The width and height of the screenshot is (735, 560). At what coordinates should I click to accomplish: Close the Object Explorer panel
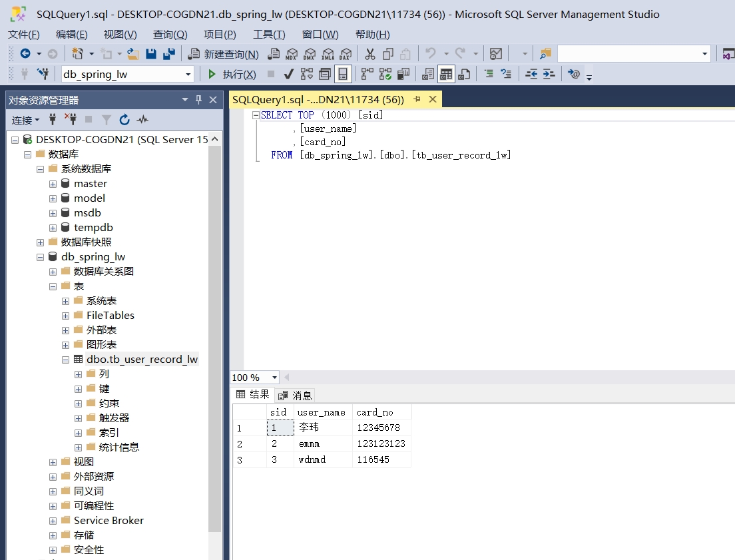213,99
